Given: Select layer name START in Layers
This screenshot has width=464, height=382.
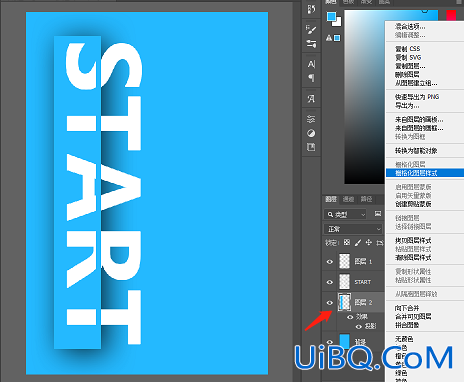Looking at the screenshot, I should pos(363,282).
